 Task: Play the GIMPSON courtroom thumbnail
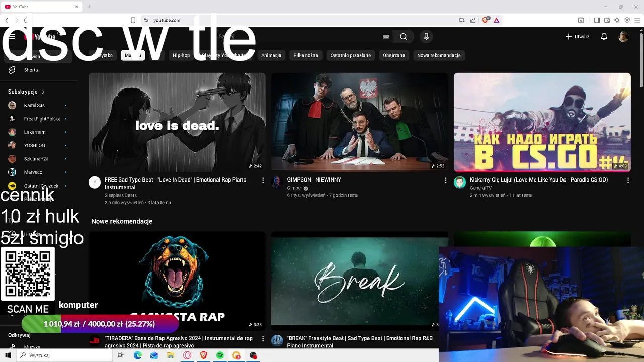tap(360, 122)
